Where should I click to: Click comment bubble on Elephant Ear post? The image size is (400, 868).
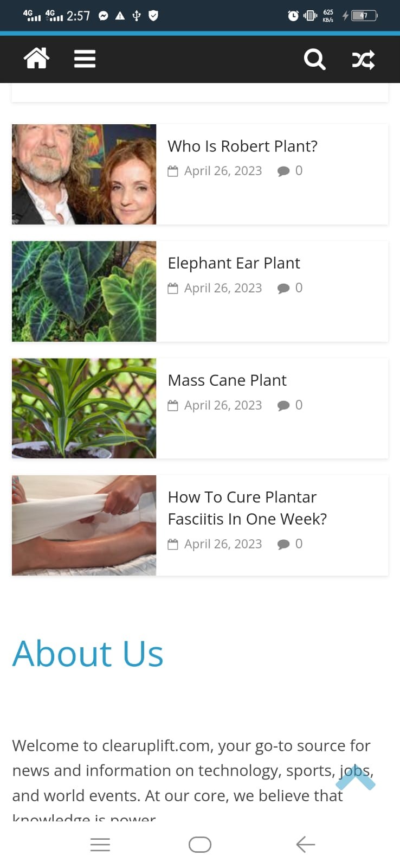pyautogui.click(x=283, y=289)
